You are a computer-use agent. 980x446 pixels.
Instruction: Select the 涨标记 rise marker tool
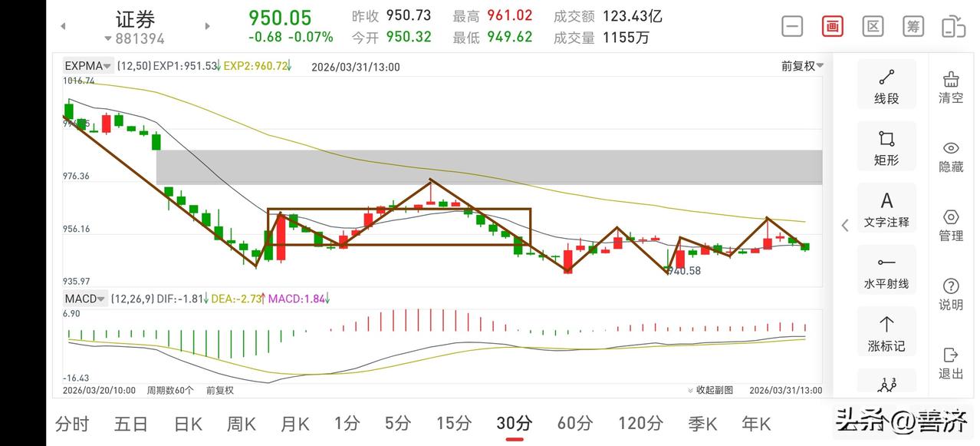point(886,331)
